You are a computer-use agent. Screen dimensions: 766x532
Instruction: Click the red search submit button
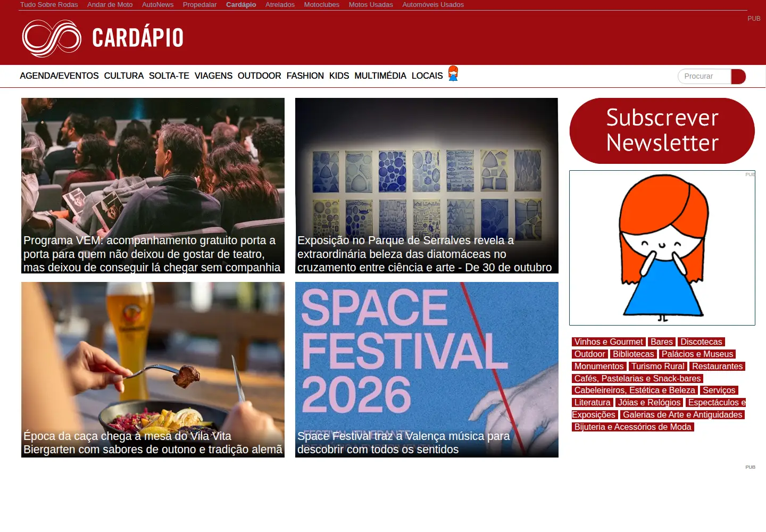(x=738, y=77)
